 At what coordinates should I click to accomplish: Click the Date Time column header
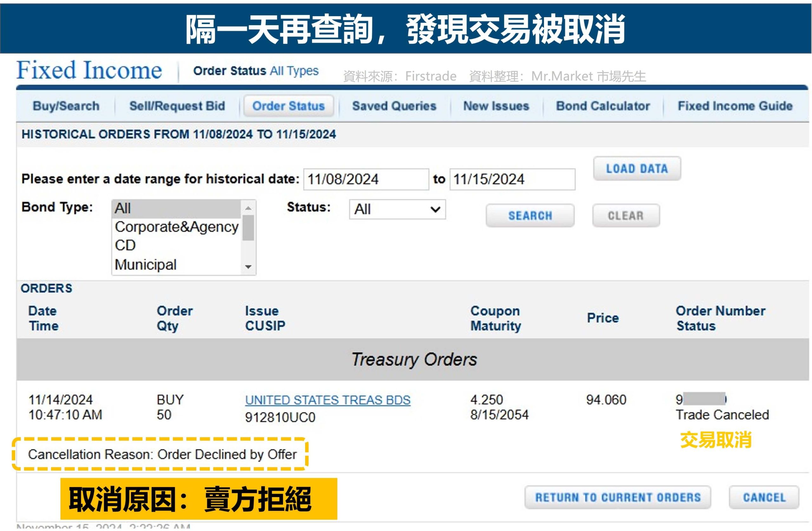[x=43, y=318]
